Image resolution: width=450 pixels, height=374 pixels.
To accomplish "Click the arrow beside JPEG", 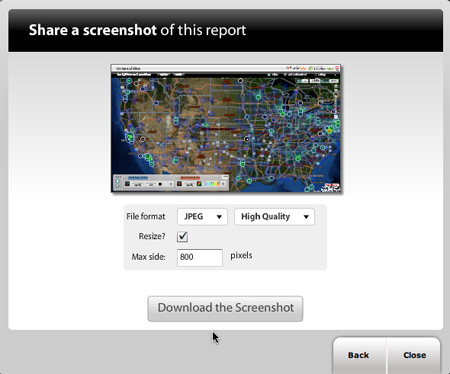I will click(219, 217).
